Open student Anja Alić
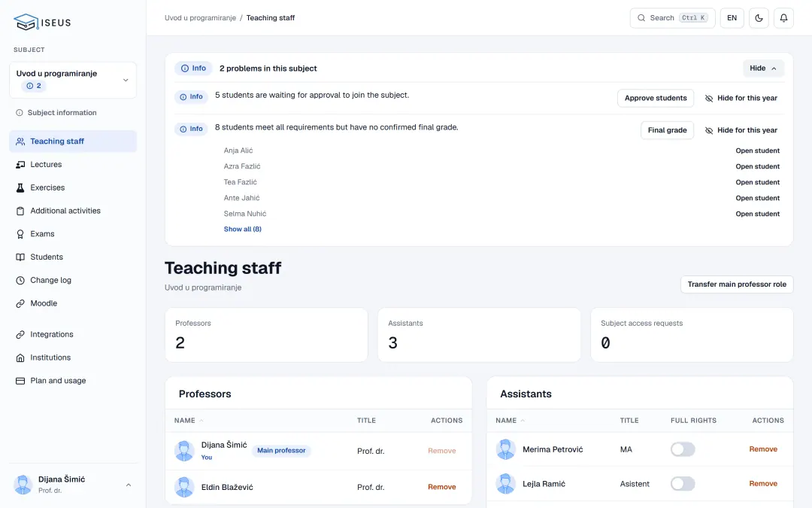The height and width of the screenshot is (508, 812). click(x=758, y=151)
